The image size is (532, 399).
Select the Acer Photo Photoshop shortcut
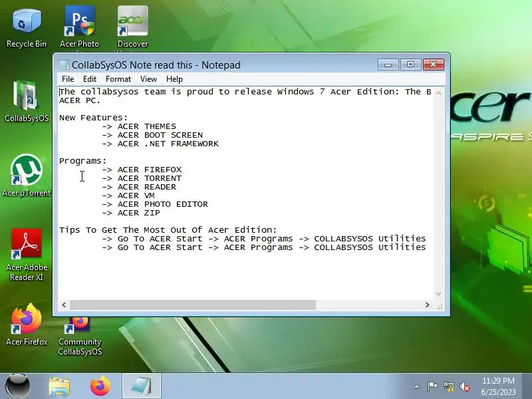pyautogui.click(x=79, y=28)
